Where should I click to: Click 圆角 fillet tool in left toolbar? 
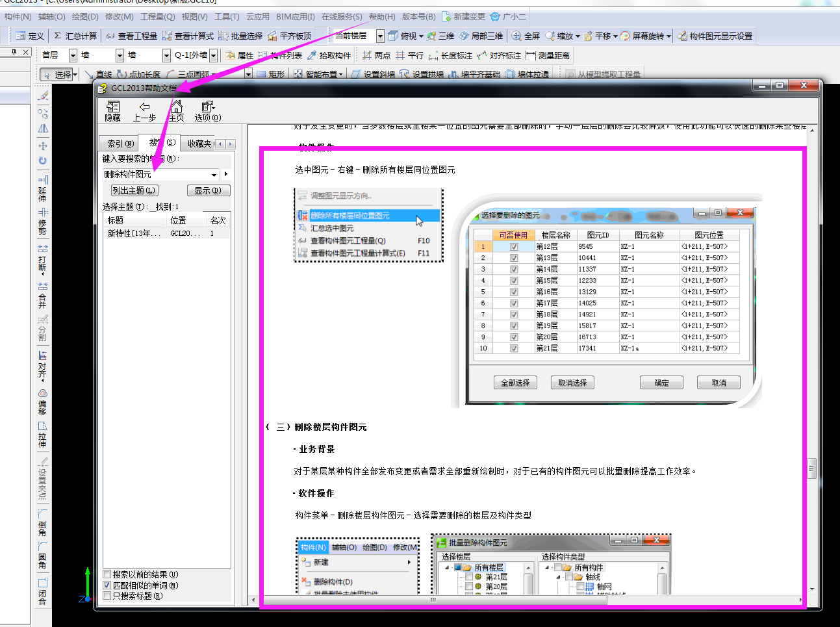(x=42, y=556)
